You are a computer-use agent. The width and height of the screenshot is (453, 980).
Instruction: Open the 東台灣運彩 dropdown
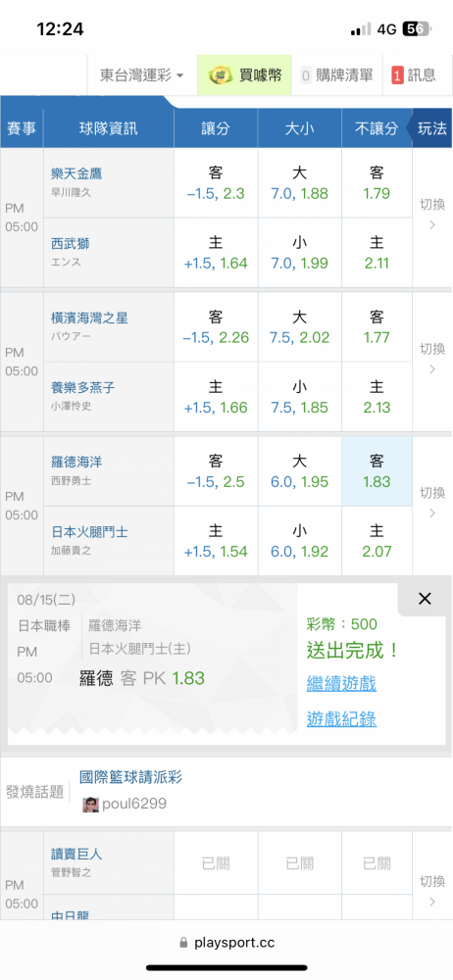coord(142,75)
